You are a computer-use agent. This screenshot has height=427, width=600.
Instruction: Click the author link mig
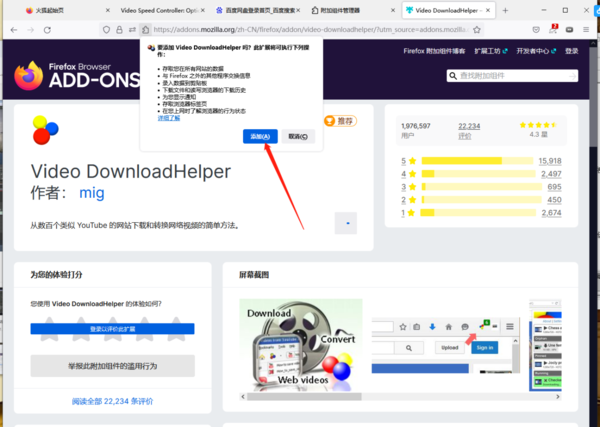[x=92, y=193]
